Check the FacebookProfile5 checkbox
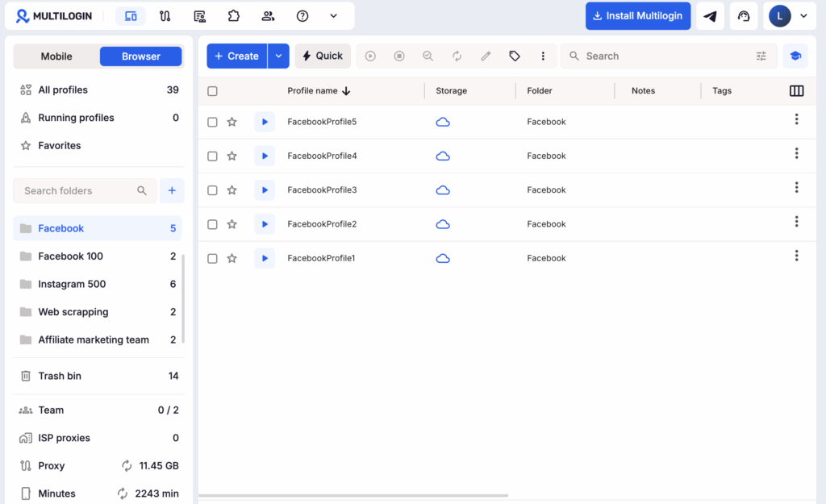Image resolution: width=826 pixels, height=504 pixels. [212, 123]
